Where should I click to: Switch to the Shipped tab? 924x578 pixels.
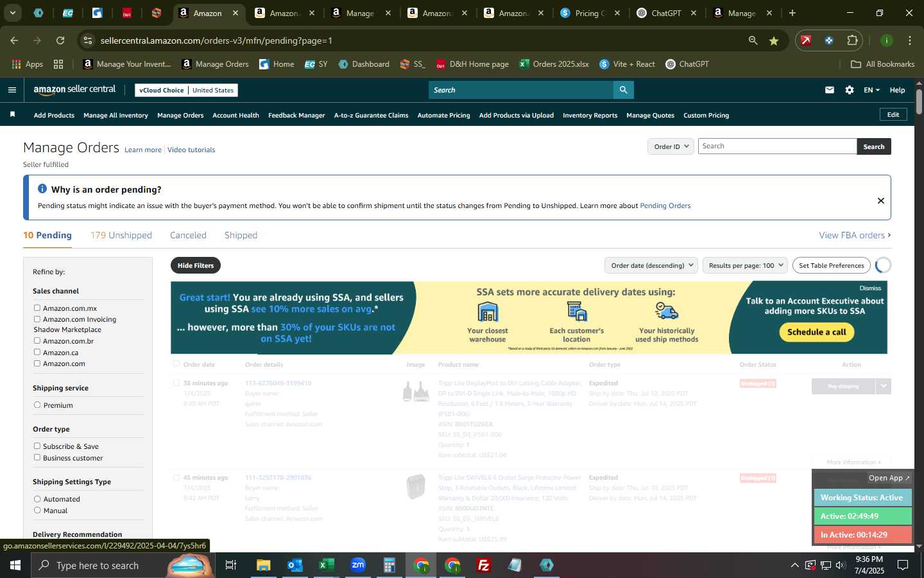pyautogui.click(x=241, y=235)
